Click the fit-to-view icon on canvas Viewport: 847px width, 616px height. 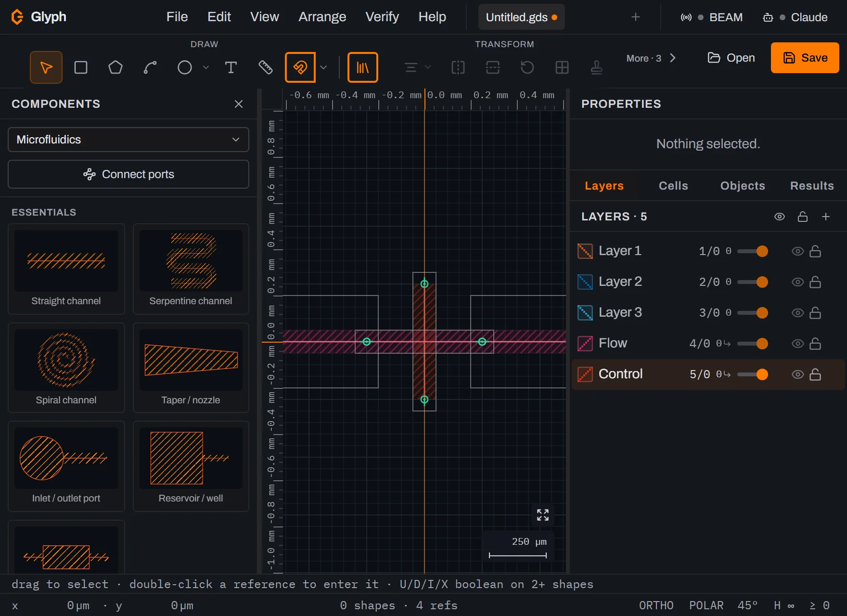[x=543, y=515]
